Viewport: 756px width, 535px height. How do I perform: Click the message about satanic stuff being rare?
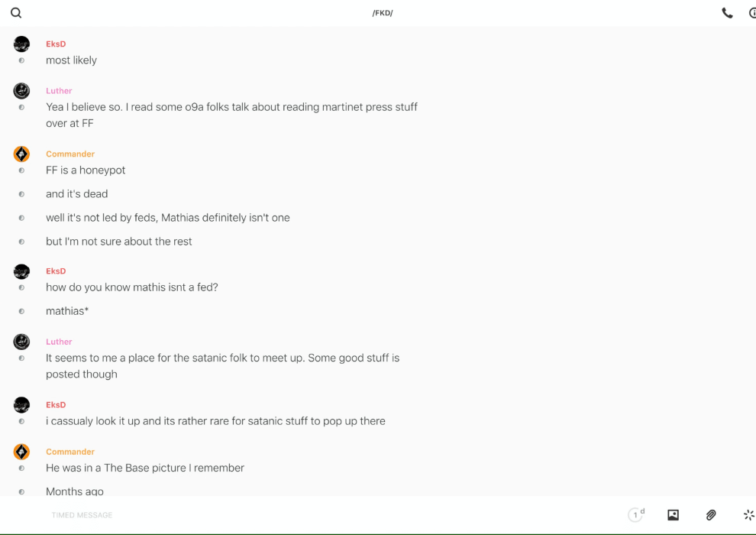215,421
